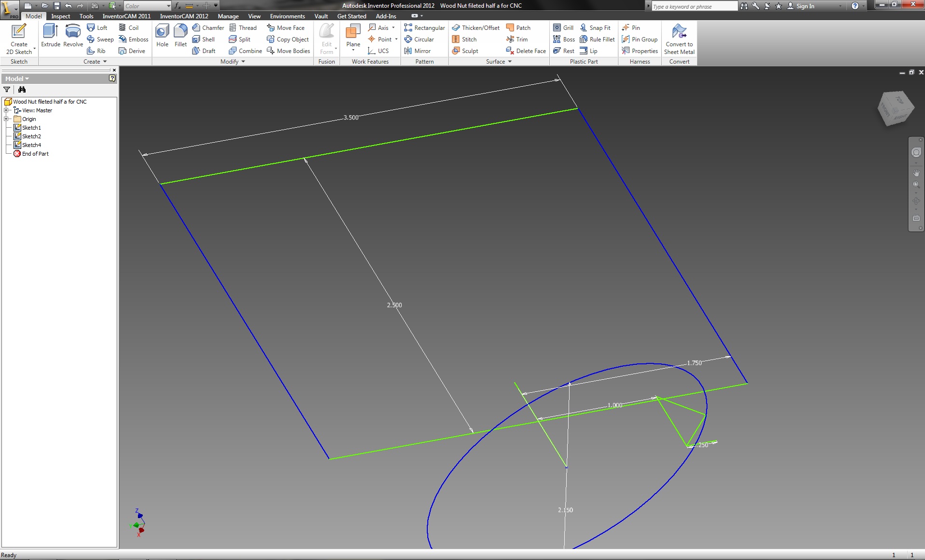Screen dimensions: 925x560
Task: Open the Environments ribbon tab
Action: click(287, 16)
